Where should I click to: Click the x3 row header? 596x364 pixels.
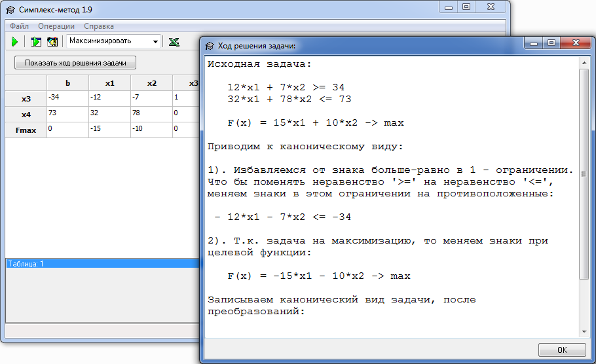[x=26, y=99]
